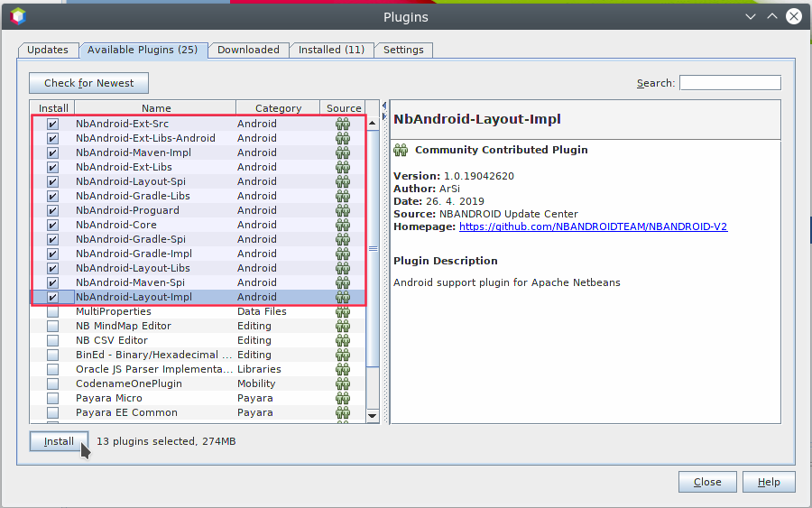This screenshot has width=812, height=508.
Task: Click Check for Newest button
Action: click(88, 83)
